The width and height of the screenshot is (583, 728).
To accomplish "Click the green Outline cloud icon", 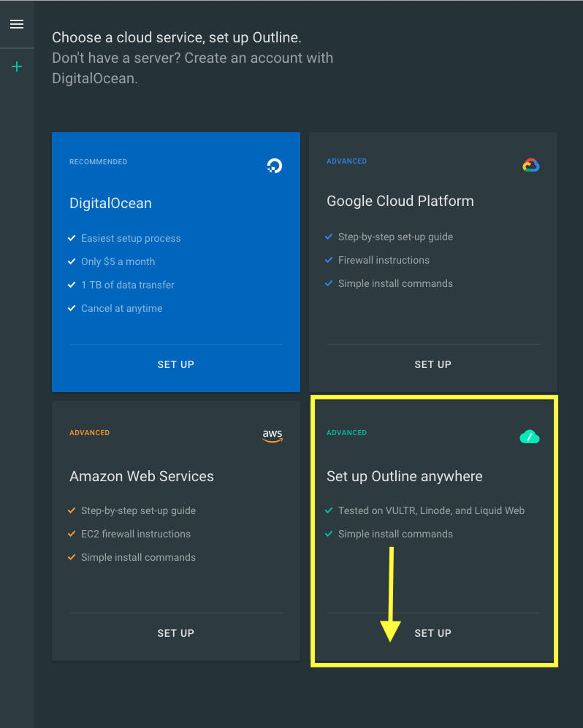I will point(529,437).
